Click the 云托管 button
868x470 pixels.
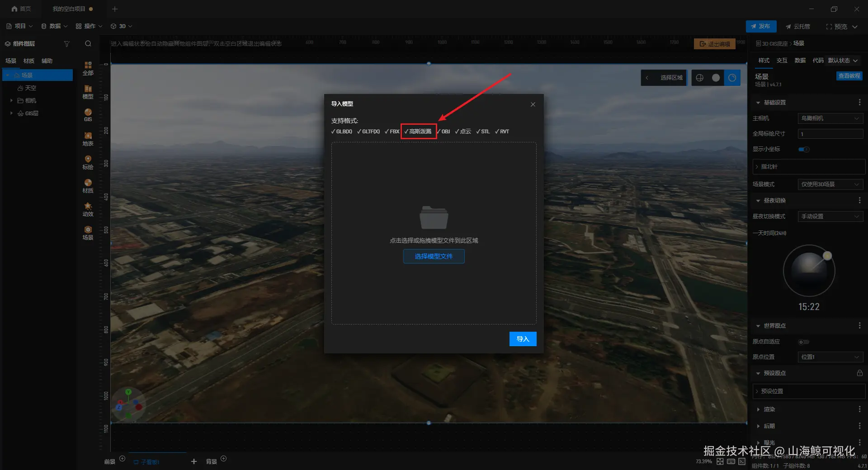798,27
